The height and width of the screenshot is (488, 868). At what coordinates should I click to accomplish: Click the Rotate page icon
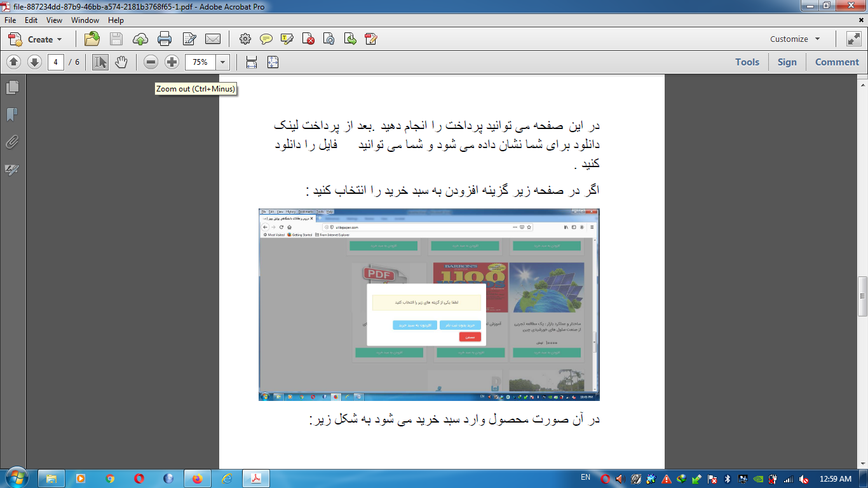click(x=329, y=39)
